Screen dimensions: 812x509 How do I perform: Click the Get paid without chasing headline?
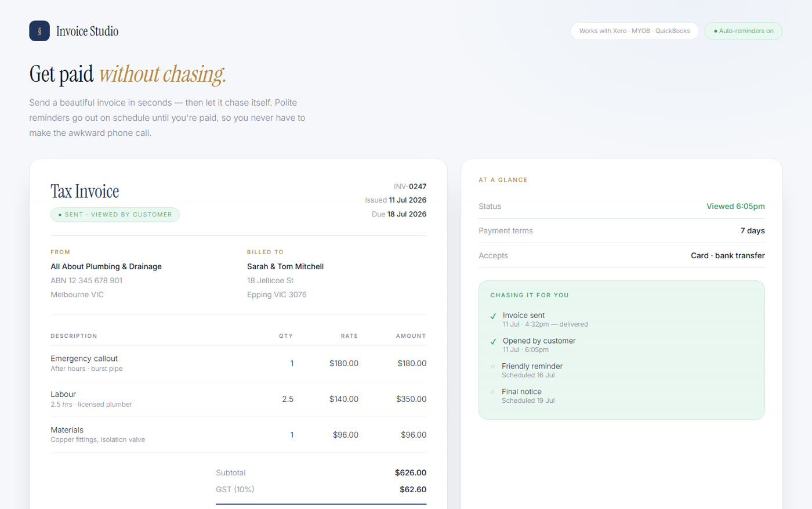(128, 74)
